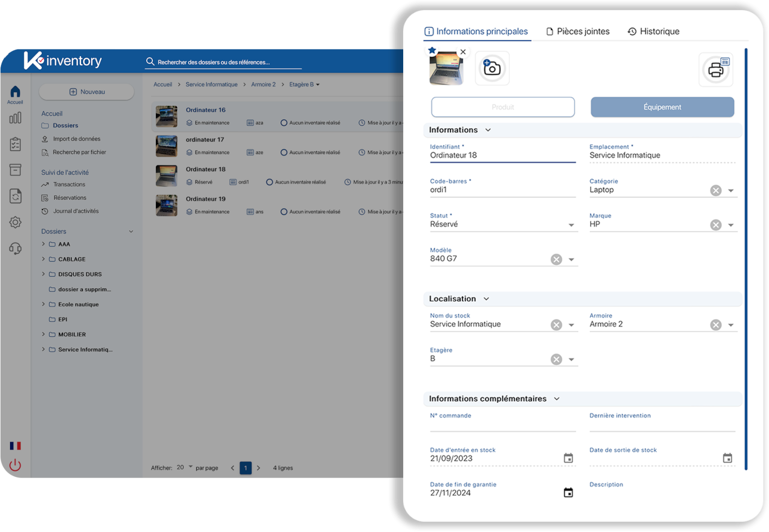This screenshot has width=769, height=532.
Task: Open calendar for Date de sortie de stock
Action: [728, 458]
